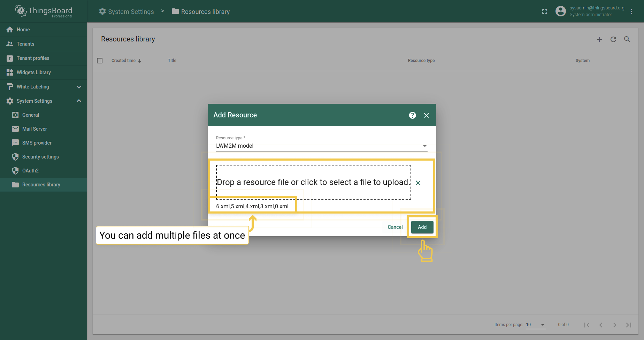Enter fullscreen mode with the expand icon
Viewport: 644px width, 340px height.
coord(544,11)
